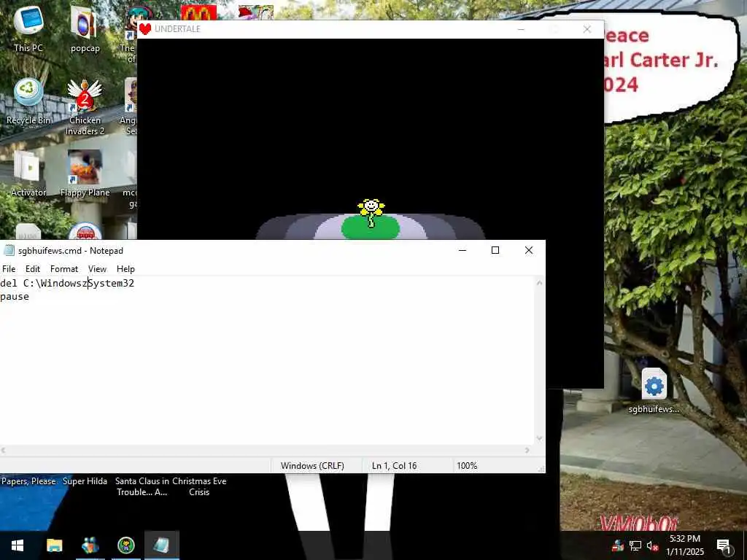Select the popcap desktop shortcut
This screenshot has height=560, width=747.
85,28
